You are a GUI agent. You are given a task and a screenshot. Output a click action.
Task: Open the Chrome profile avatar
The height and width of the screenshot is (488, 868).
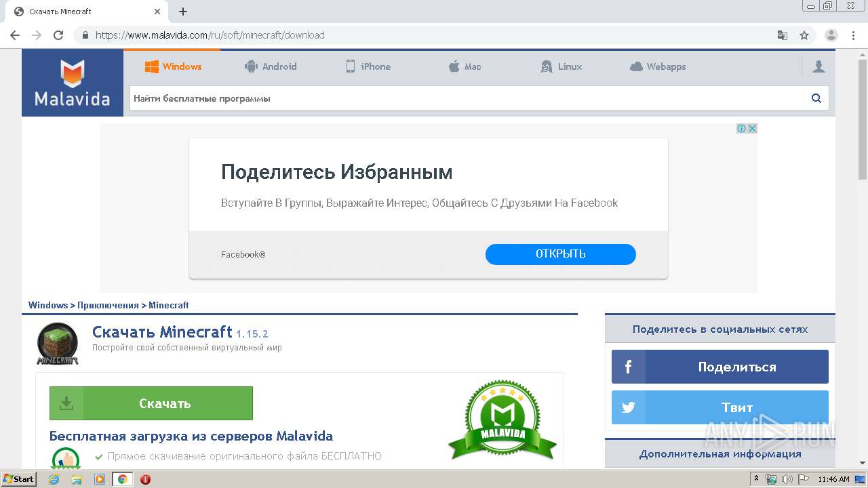tap(831, 35)
